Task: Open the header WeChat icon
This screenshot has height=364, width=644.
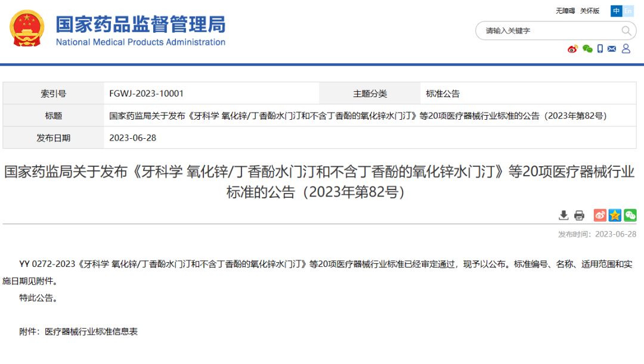Action: [x=587, y=49]
